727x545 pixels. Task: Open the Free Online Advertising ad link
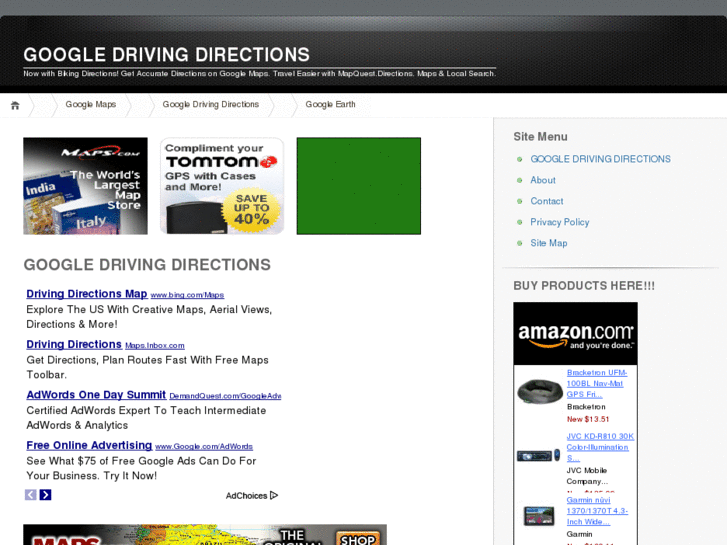coord(89,445)
